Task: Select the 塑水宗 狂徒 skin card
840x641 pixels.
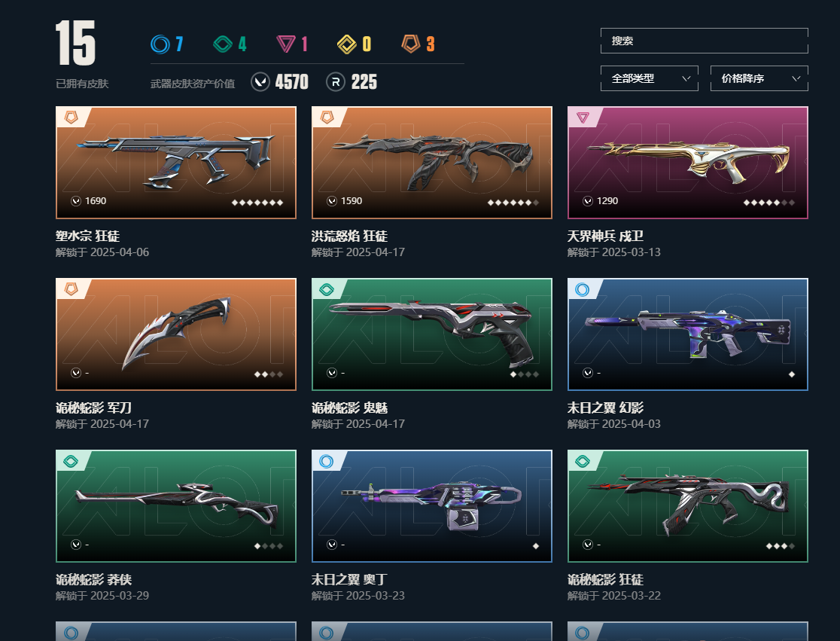Action: pos(175,163)
